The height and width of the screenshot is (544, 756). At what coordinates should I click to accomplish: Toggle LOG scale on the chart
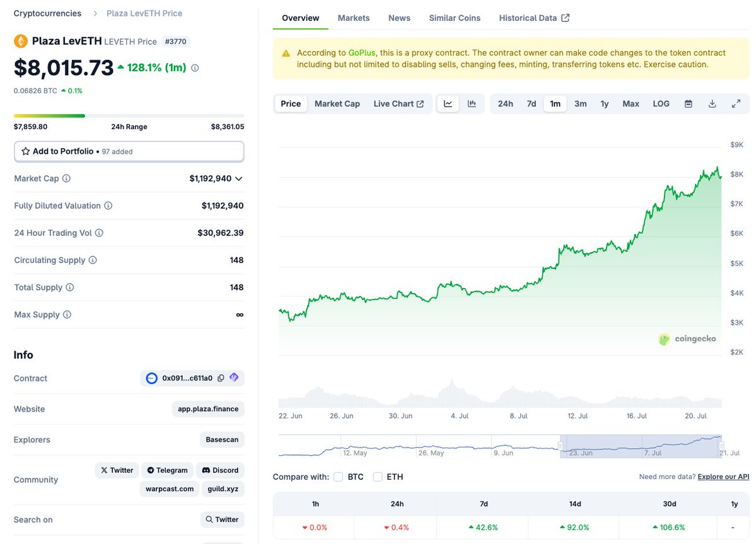(x=661, y=103)
